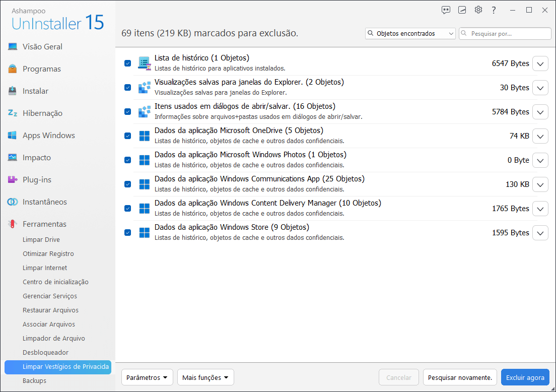Open Backups in sidebar
This screenshot has width=556, height=392.
tap(34, 380)
